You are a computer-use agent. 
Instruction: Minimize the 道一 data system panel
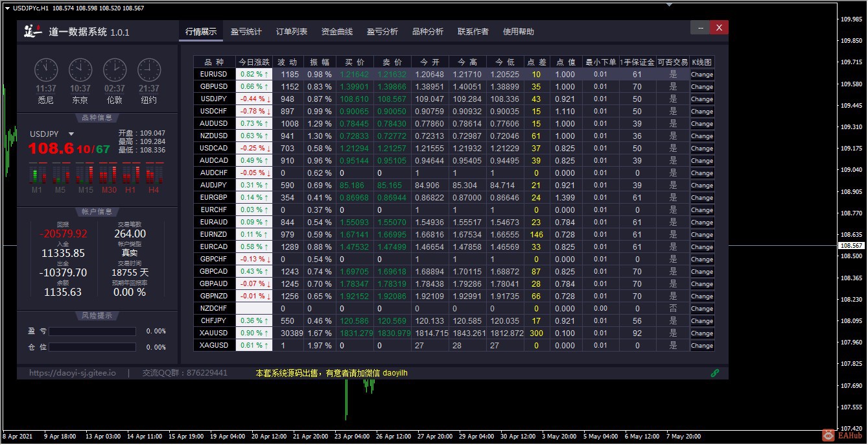[699, 27]
